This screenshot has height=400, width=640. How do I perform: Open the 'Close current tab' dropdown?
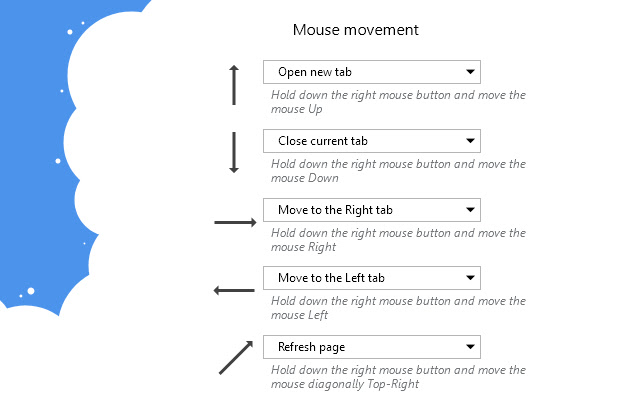click(371, 141)
